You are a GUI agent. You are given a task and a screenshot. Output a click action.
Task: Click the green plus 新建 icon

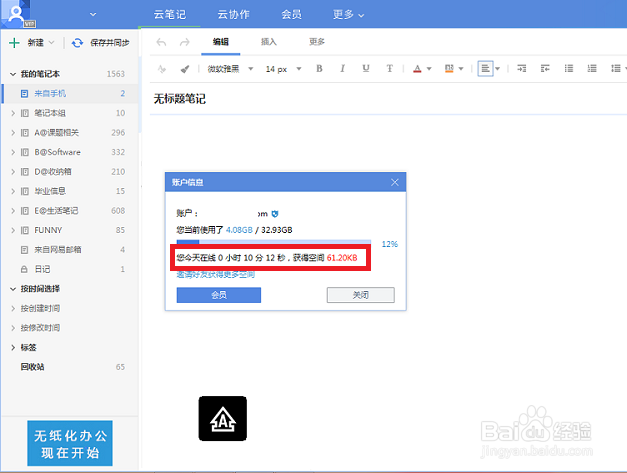click(14, 43)
